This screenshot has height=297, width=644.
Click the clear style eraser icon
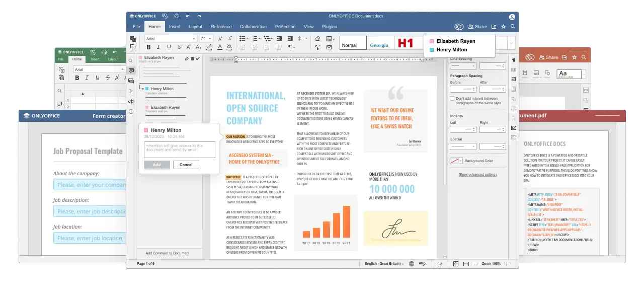[317, 38]
